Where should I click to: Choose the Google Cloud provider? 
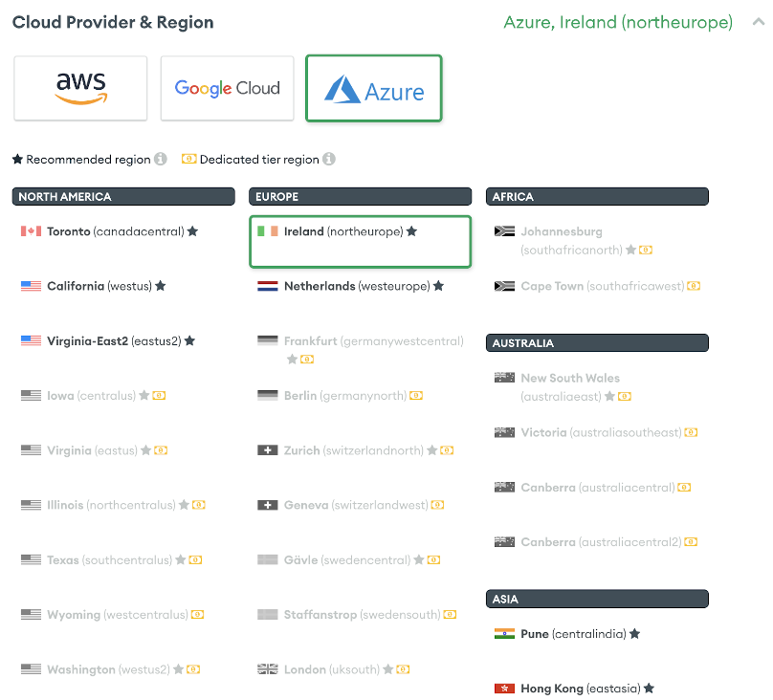(x=227, y=88)
